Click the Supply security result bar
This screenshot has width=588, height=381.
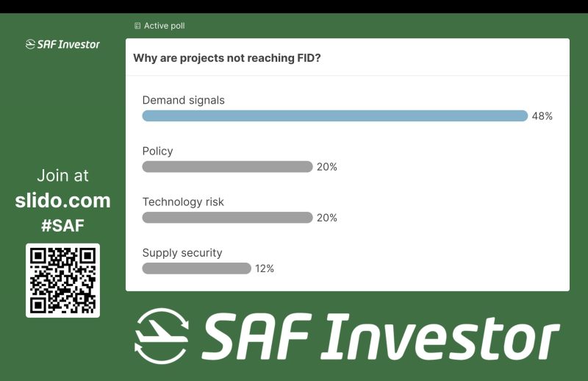(196, 268)
